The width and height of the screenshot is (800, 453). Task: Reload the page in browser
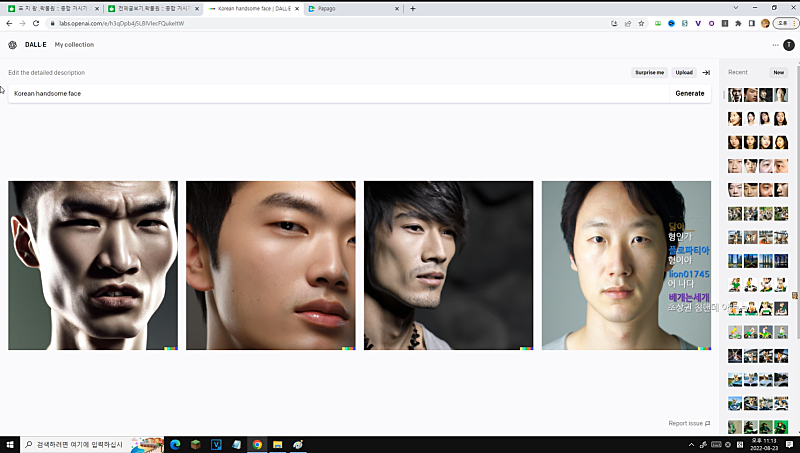pos(37,23)
